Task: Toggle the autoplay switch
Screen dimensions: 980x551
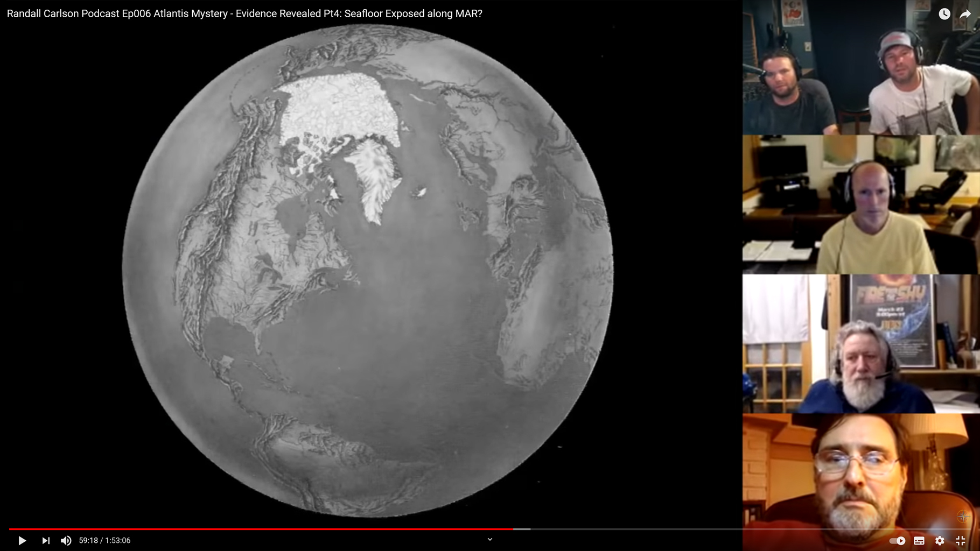Action: click(897, 541)
